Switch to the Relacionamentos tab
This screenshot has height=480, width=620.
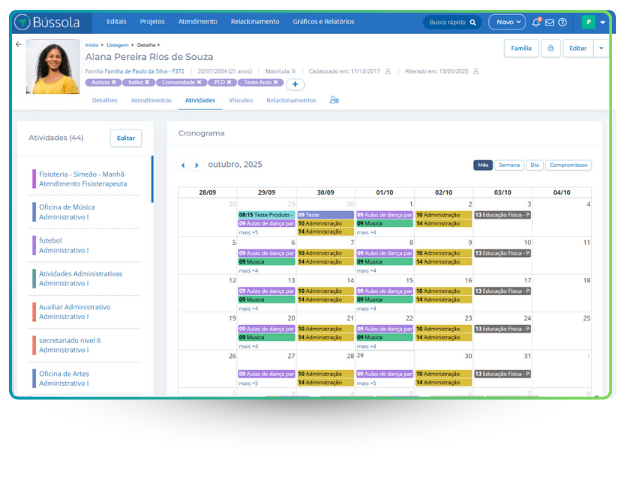click(291, 100)
